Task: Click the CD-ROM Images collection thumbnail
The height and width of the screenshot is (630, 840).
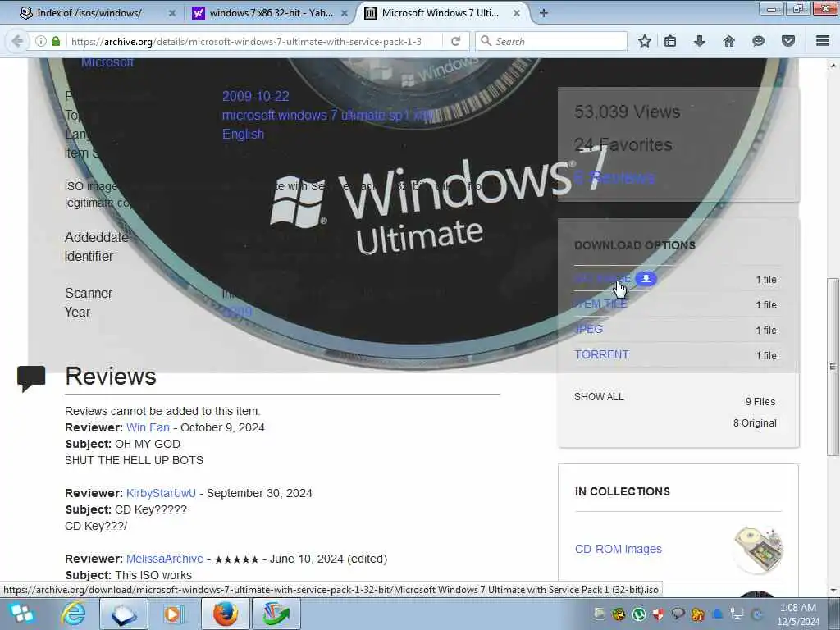Action: (x=758, y=549)
